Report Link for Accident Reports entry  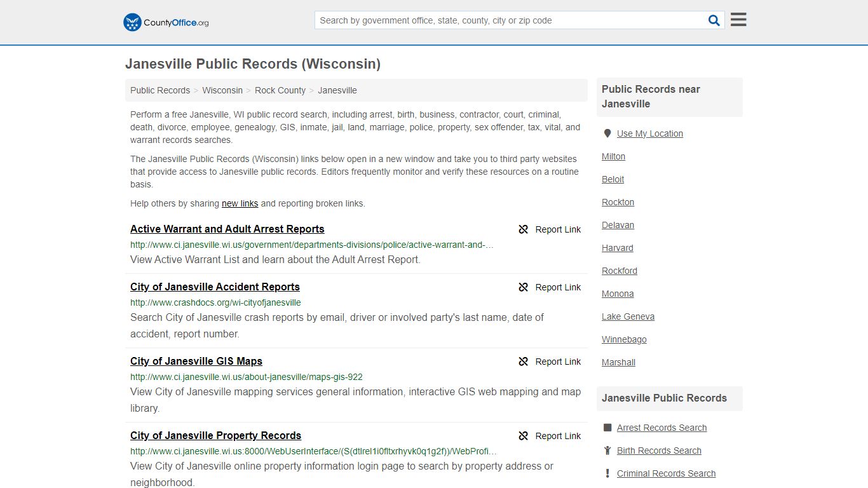558,287
